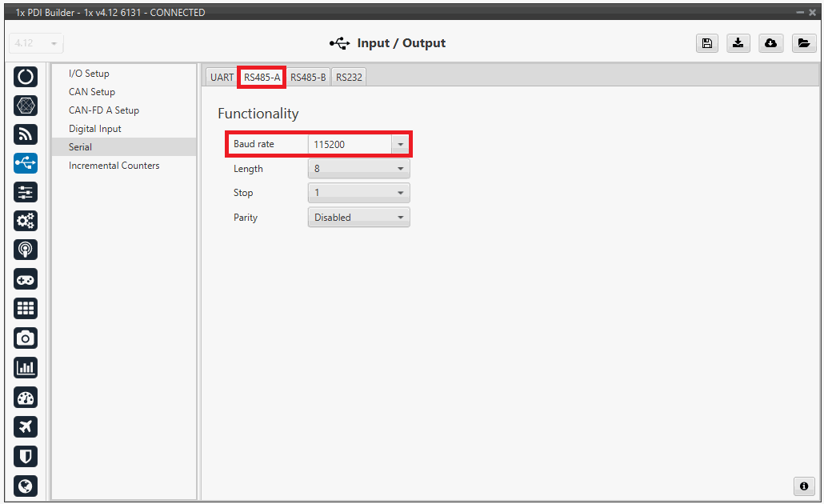824x504 pixels.
Task: Open the gears icon in sidebar
Action: pyautogui.click(x=26, y=221)
